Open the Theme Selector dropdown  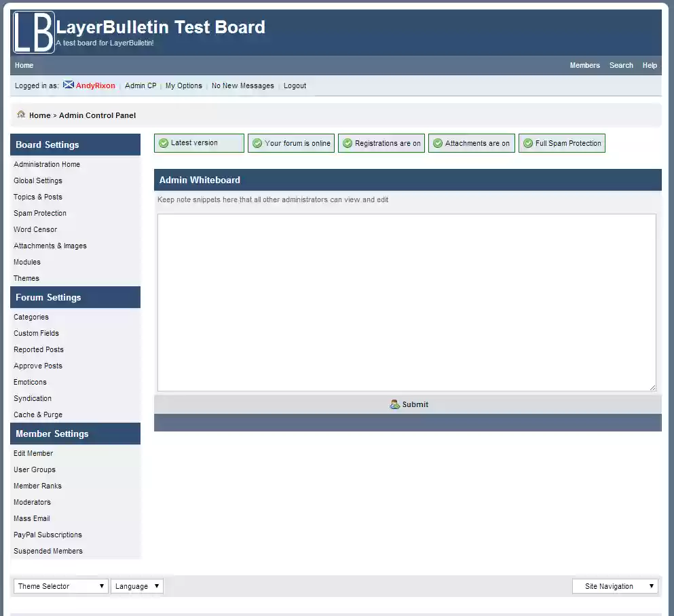(60, 585)
